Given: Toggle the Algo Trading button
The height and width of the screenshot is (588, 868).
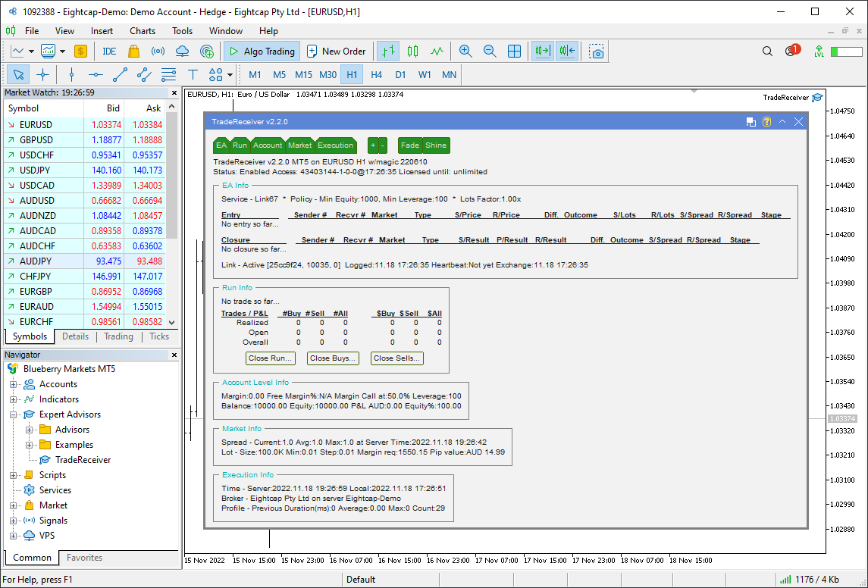Looking at the screenshot, I should click(261, 52).
